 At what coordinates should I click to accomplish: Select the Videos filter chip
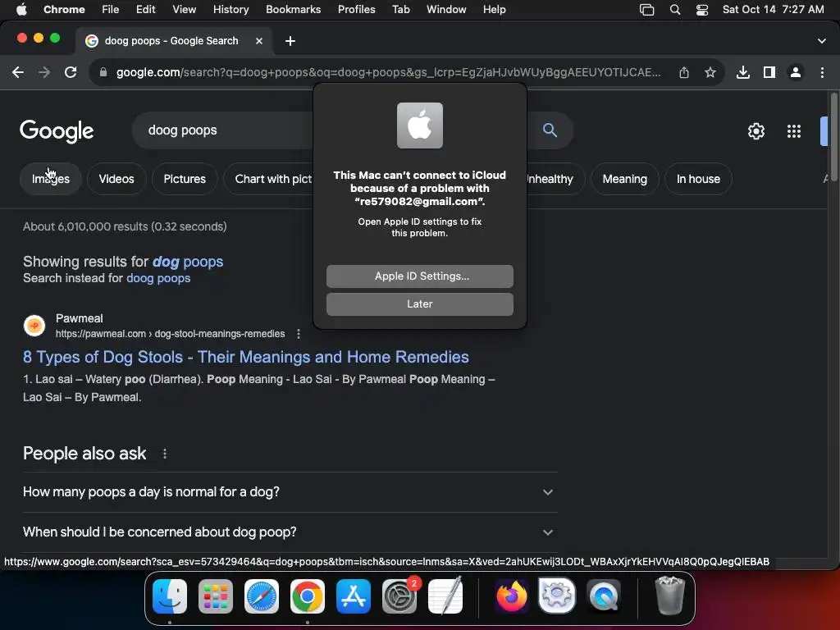pos(116,179)
